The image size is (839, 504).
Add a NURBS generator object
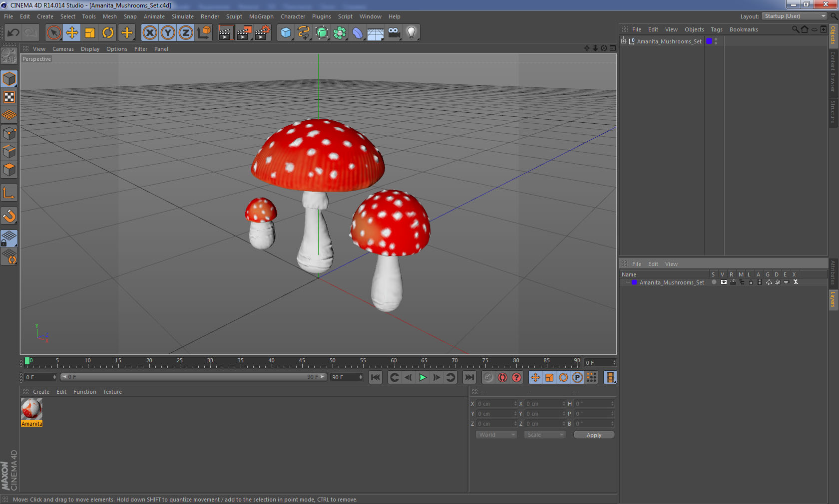pos(322,33)
